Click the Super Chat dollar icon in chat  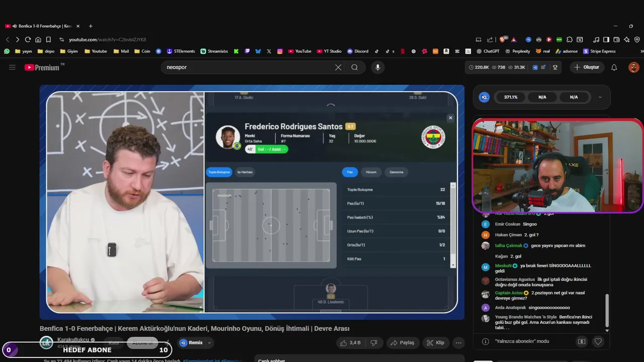[582, 341]
